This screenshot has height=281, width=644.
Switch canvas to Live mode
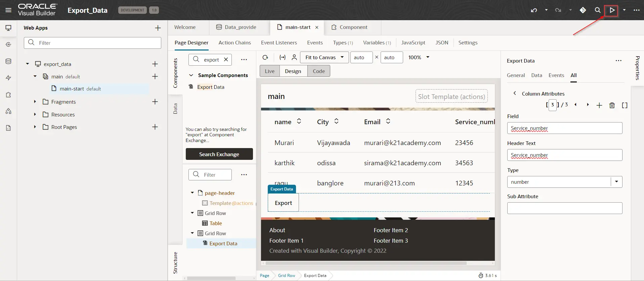pos(270,71)
